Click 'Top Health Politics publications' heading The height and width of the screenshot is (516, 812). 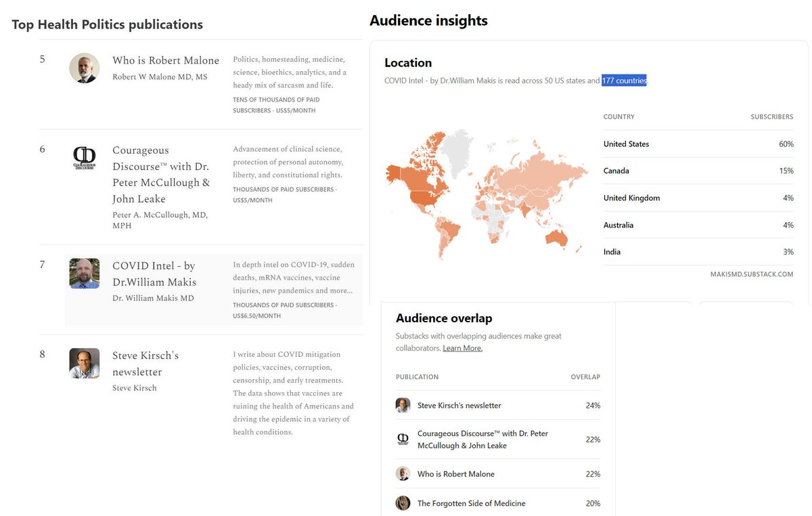point(107,24)
